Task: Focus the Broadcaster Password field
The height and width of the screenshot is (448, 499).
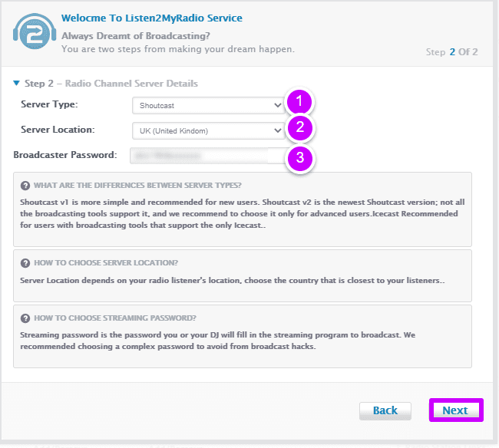Action: [209, 156]
